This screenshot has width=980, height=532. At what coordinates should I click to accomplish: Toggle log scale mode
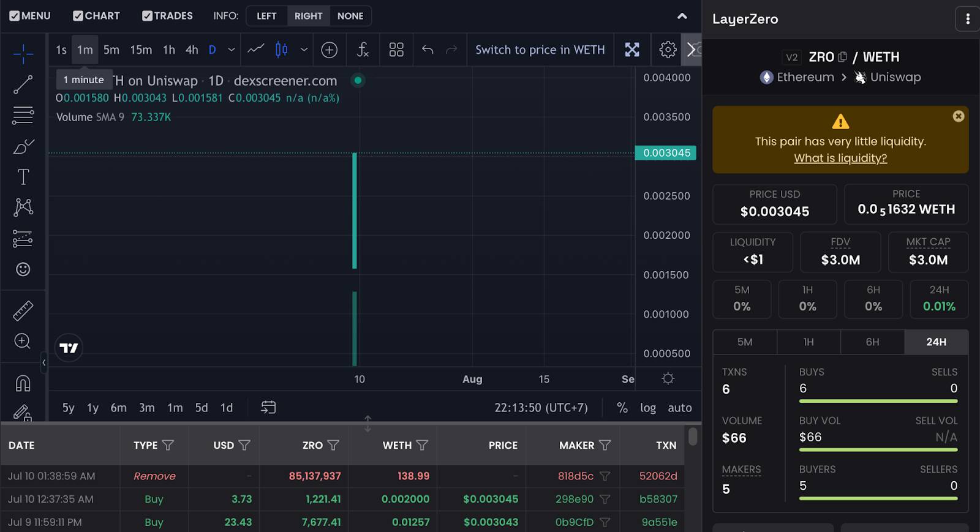(x=648, y=408)
